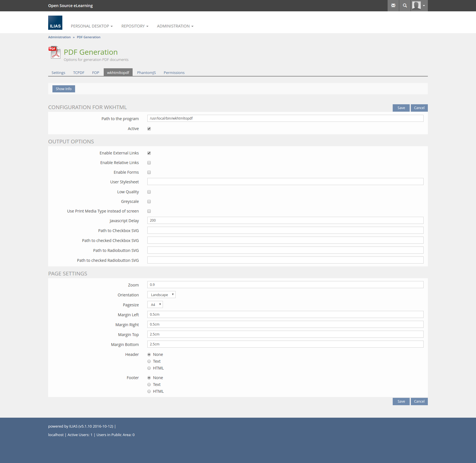Viewport: 476px width, 463px height.
Task: Click the Administration breadcrumb link
Action: click(x=59, y=37)
